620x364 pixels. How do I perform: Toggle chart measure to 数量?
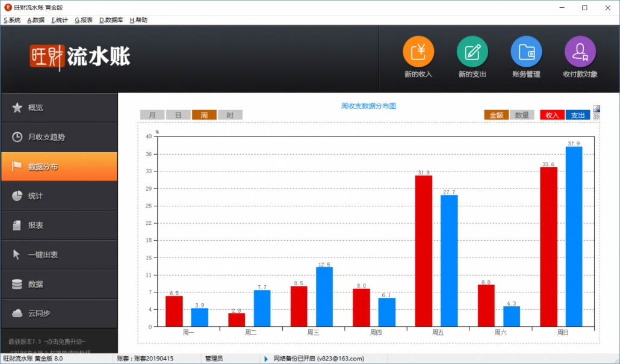coord(522,115)
